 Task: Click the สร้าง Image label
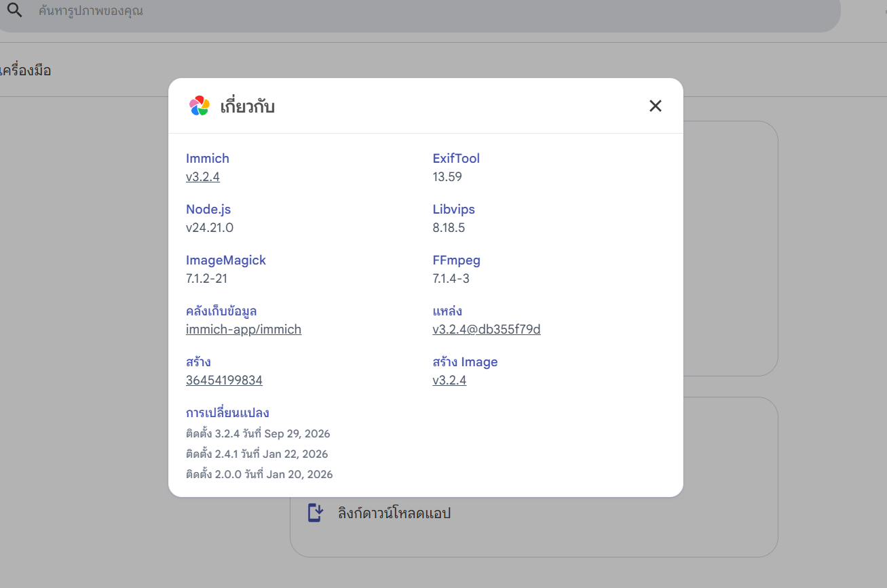click(x=466, y=362)
